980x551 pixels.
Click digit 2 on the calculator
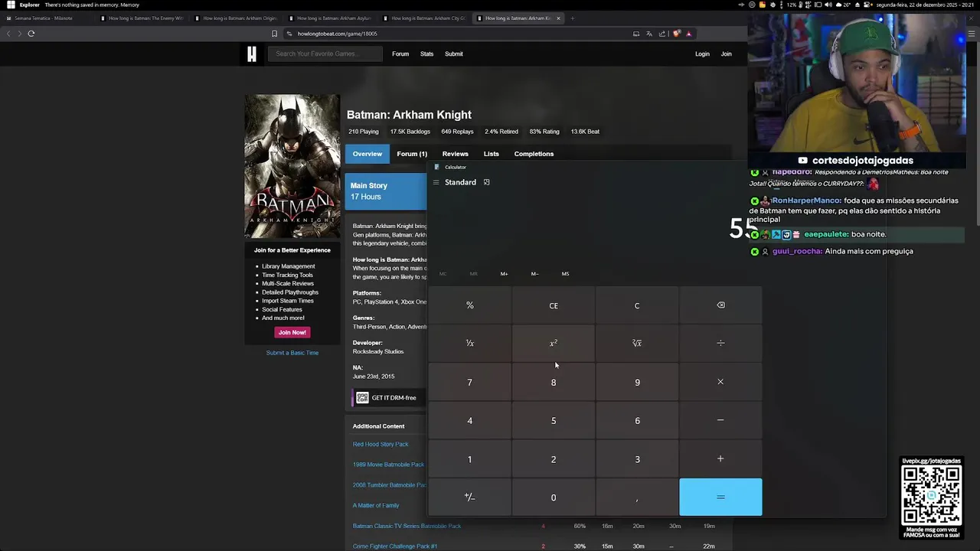(554, 458)
